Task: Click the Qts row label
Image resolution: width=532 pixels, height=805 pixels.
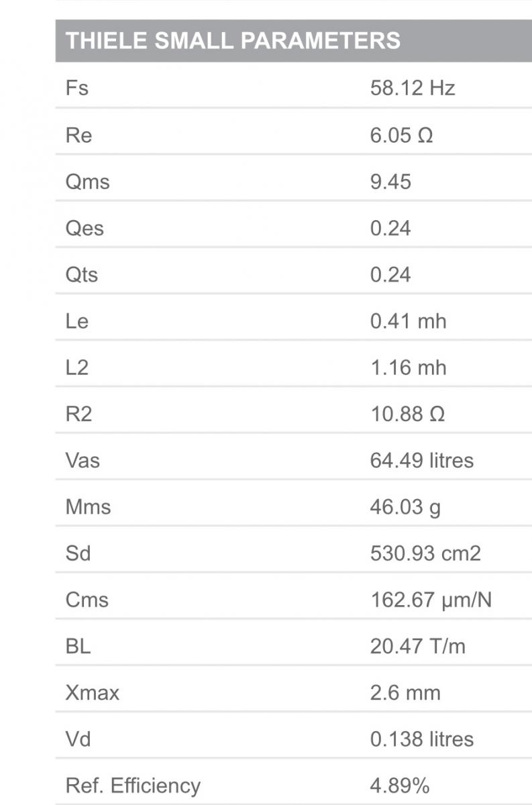Action: (82, 275)
